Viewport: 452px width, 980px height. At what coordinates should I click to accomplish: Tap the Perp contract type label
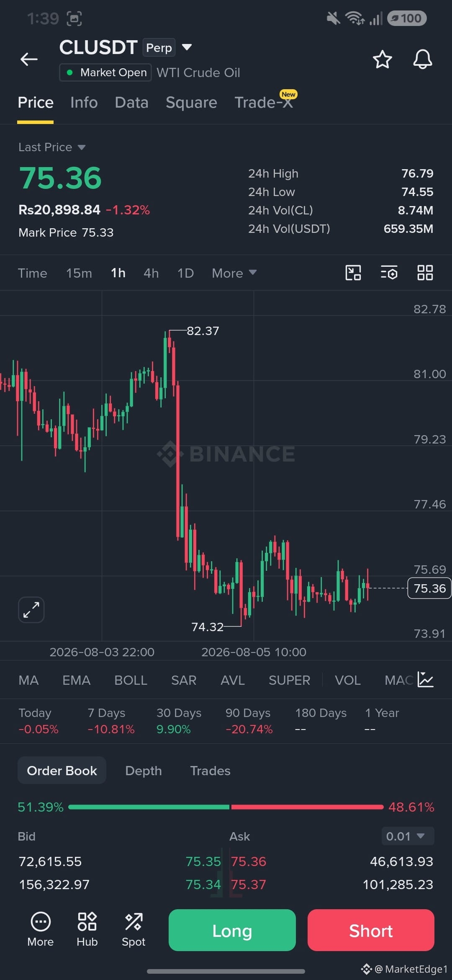[159, 48]
